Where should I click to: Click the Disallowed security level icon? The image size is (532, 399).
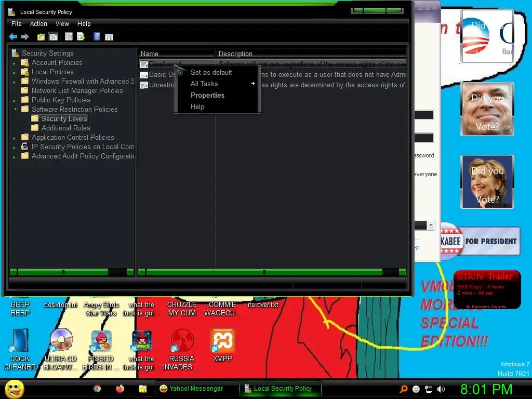point(144,64)
